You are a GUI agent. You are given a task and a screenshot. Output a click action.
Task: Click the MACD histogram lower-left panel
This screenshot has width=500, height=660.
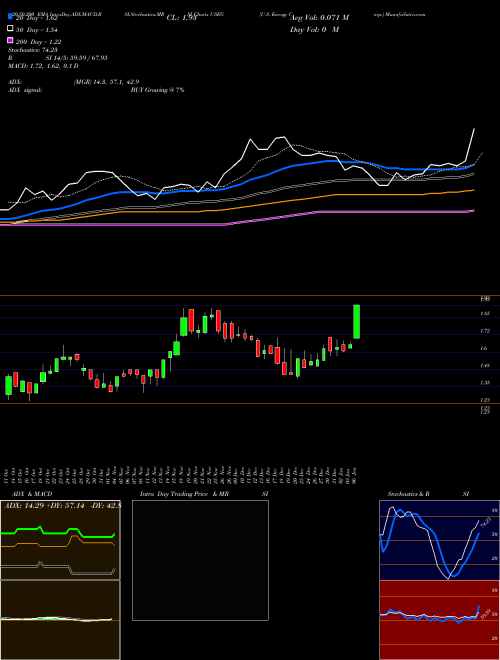click(60, 620)
